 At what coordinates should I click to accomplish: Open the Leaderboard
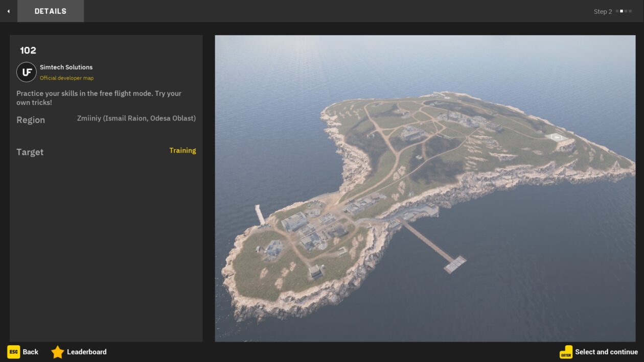click(x=86, y=352)
